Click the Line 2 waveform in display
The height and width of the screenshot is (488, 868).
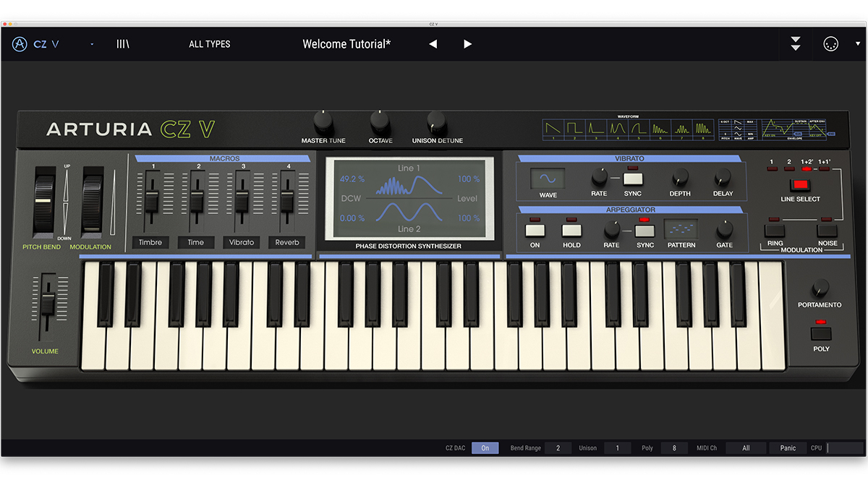[408, 213]
